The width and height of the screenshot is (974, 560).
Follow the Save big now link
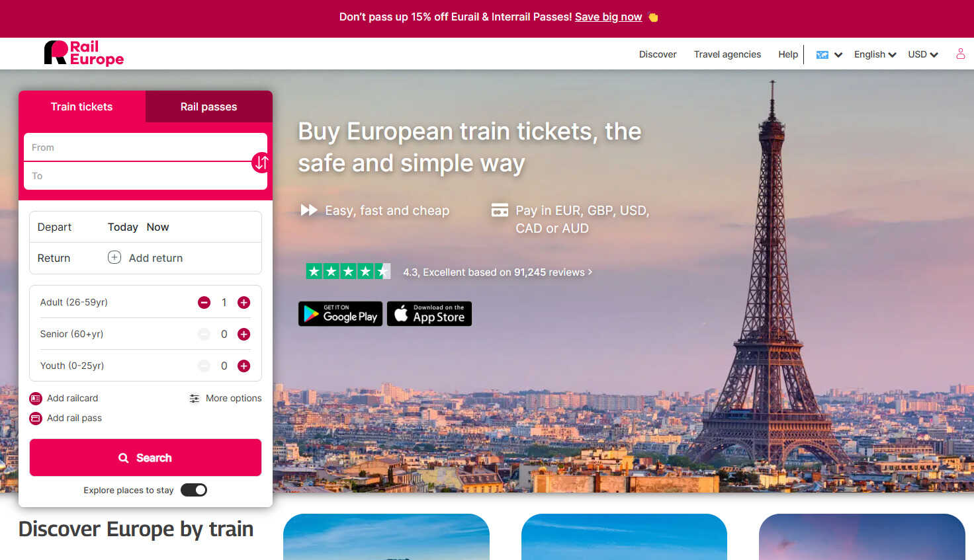point(608,17)
